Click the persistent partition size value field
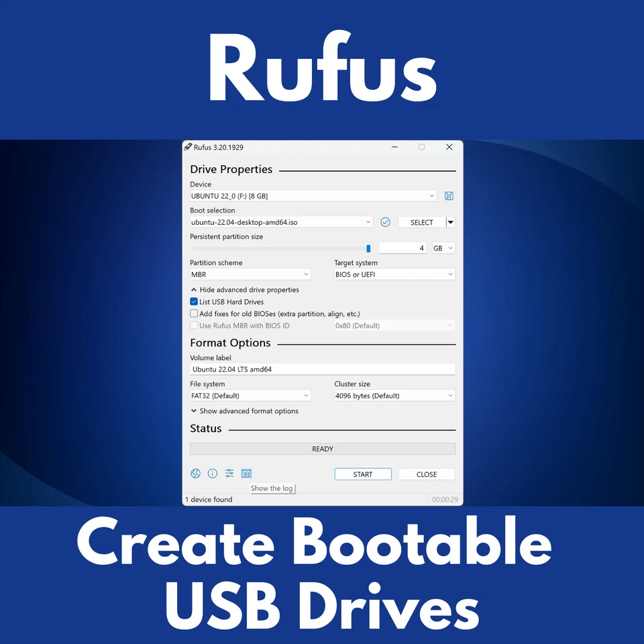Image resolution: width=644 pixels, height=644 pixels. pyautogui.click(x=402, y=248)
